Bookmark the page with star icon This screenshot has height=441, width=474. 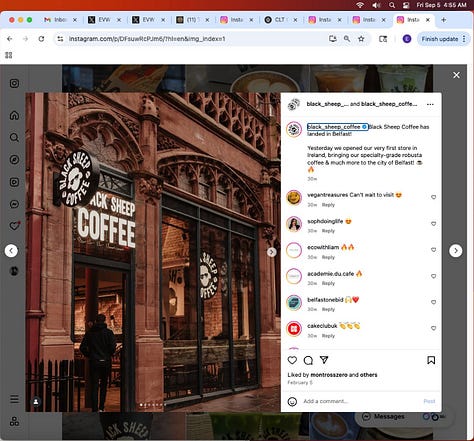[361, 39]
